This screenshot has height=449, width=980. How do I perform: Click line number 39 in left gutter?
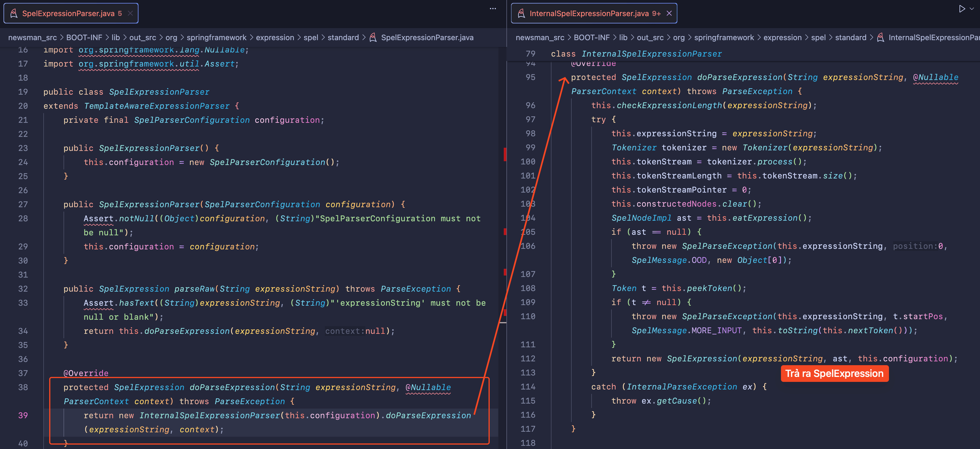click(23, 415)
